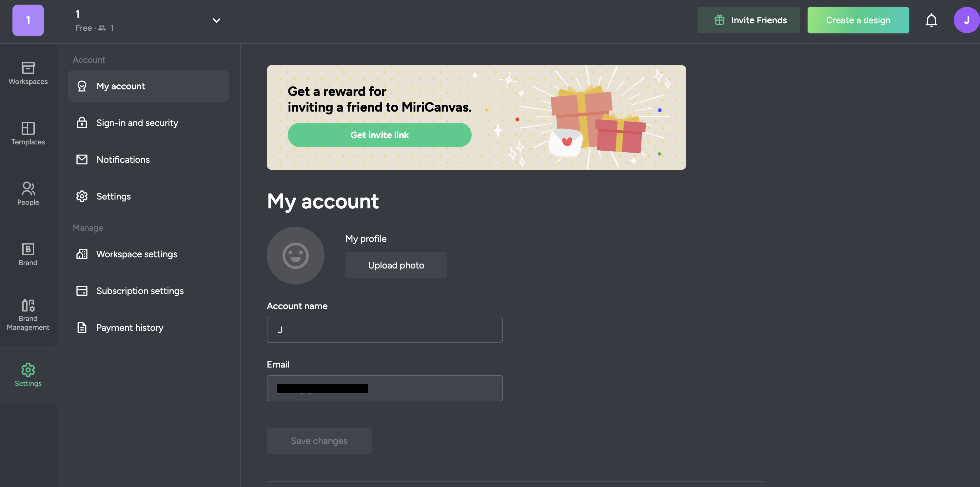
Task: Select Settings under the Account section
Action: 113,196
